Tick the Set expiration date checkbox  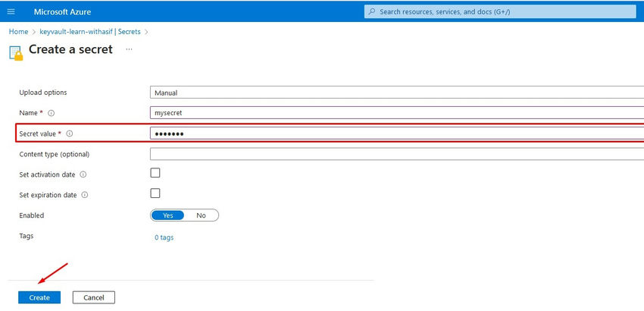click(x=155, y=193)
